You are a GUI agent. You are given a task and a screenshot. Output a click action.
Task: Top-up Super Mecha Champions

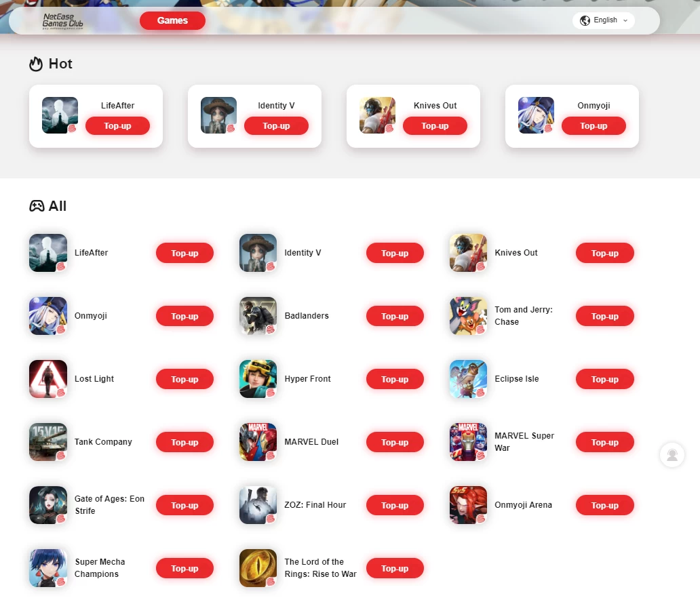(x=184, y=568)
